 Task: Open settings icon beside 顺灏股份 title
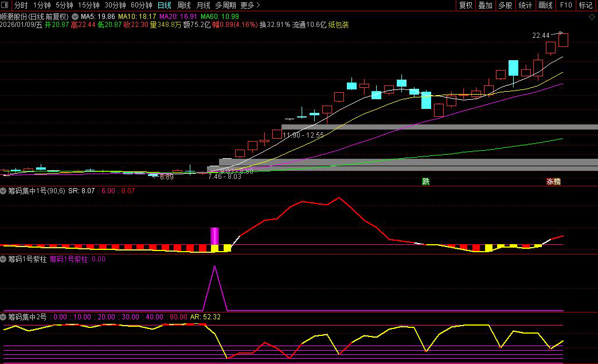75,17
